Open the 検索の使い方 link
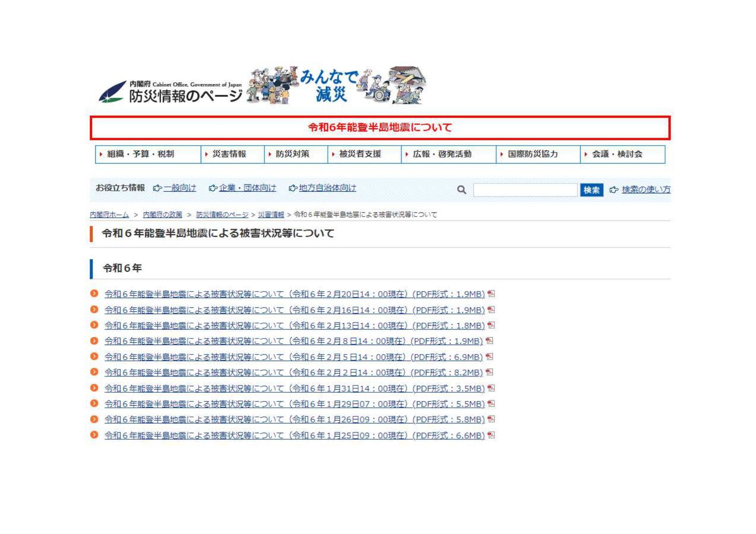 click(x=646, y=189)
